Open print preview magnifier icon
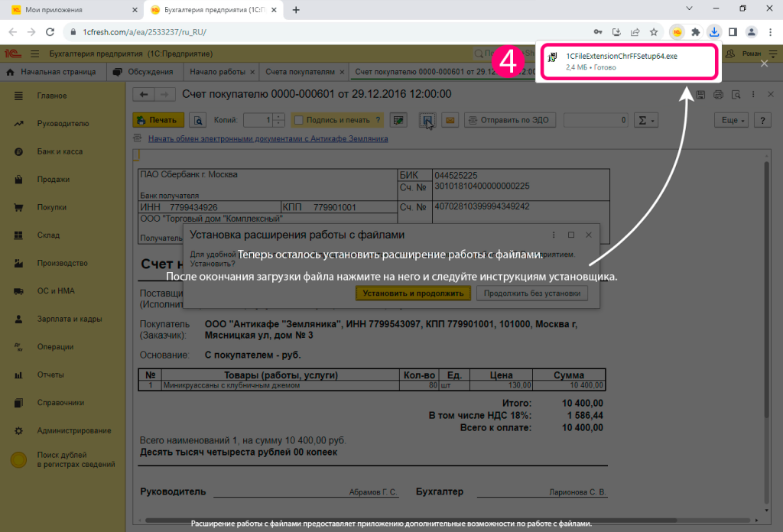The width and height of the screenshot is (783, 532). (x=198, y=120)
